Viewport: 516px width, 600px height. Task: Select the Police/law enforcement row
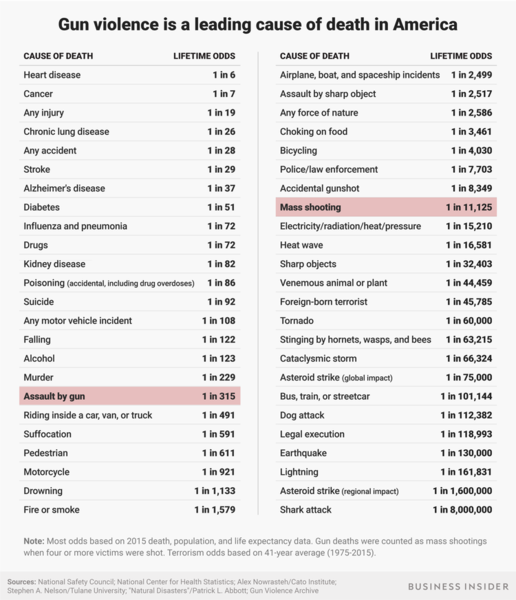[x=386, y=169]
